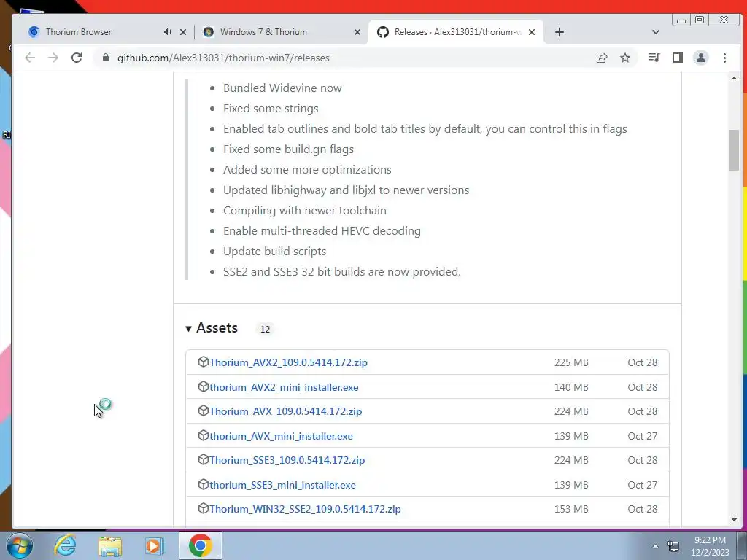The height and width of the screenshot is (560, 747).
Task: Click package icon beside Thorium_SSE3 zip
Action: [204, 460]
